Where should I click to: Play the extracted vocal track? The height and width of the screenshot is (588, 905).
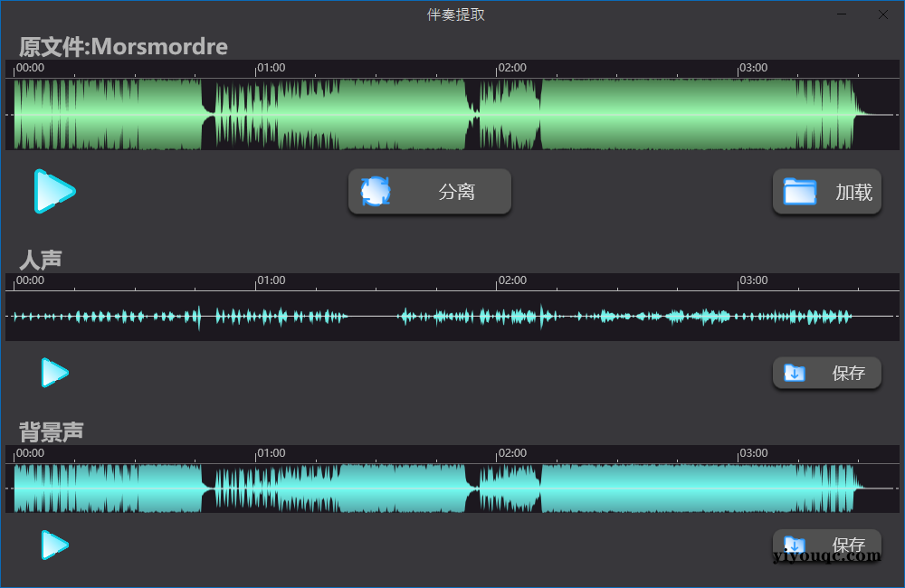point(54,372)
